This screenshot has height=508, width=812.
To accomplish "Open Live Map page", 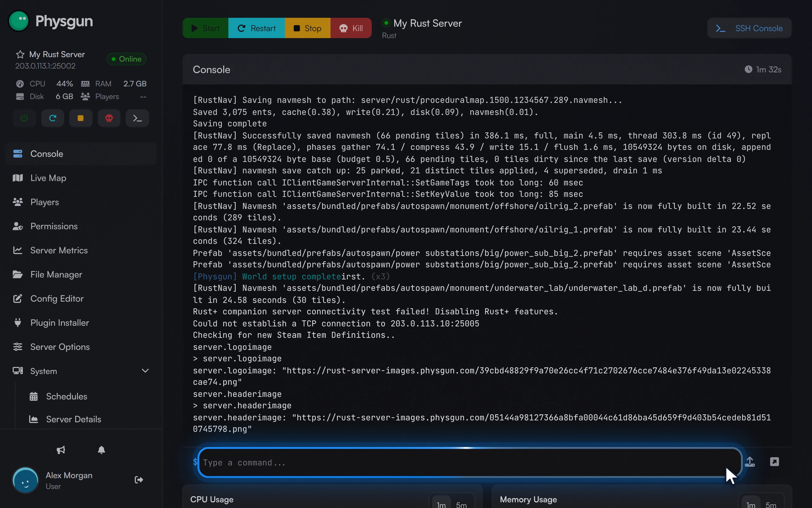I will coord(81,178).
